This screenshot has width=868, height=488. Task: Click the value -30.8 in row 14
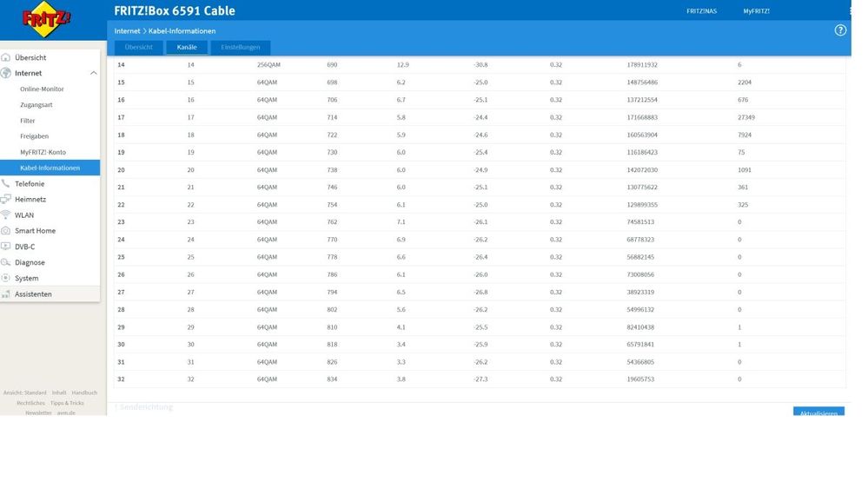[480, 65]
